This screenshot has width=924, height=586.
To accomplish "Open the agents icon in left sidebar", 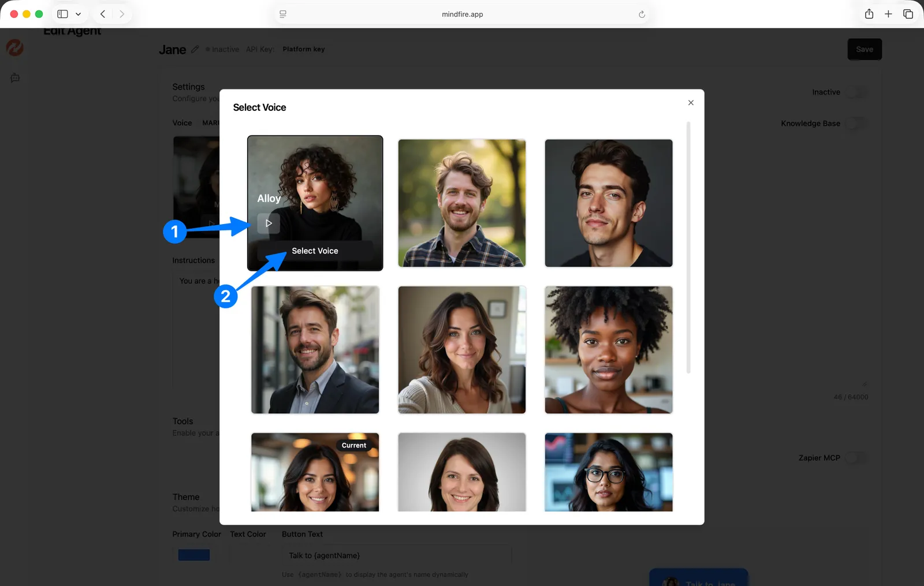I will [15, 78].
